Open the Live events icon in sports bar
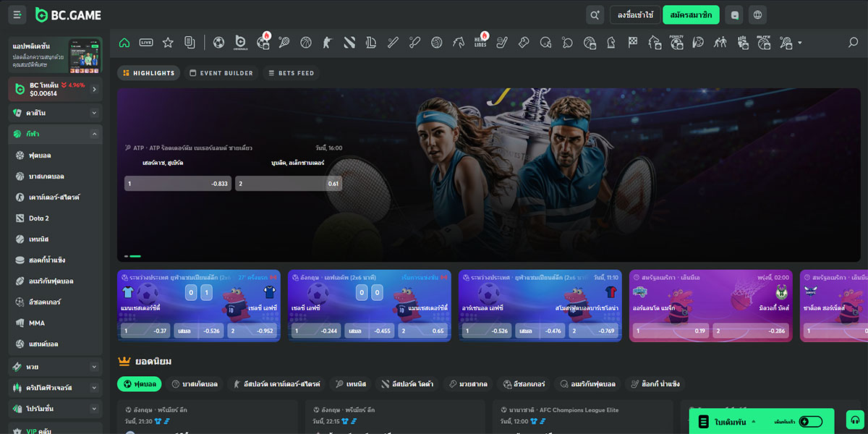Screen dimensions: 868x434 [x=146, y=43]
